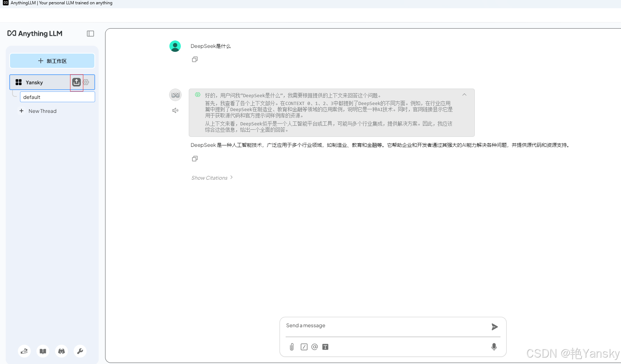Send the message with arrow icon

(495, 327)
